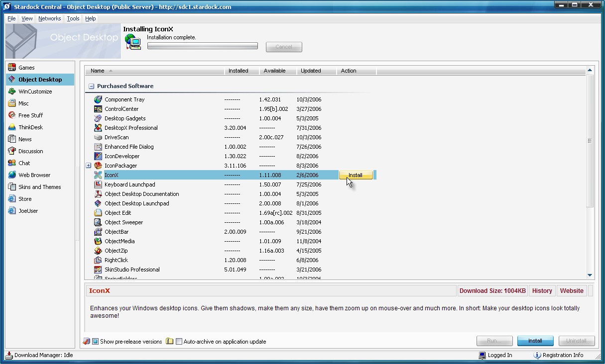
Task: Open ThinkDesk from the sidebar icon
Action: click(x=12, y=127)
